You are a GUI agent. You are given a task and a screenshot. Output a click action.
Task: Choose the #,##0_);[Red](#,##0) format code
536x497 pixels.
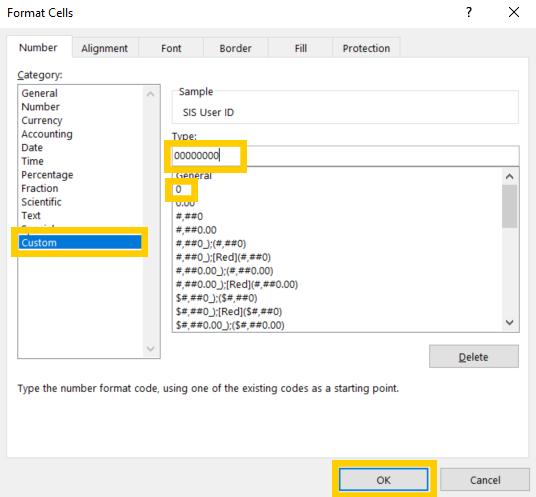tap(223, 257)
